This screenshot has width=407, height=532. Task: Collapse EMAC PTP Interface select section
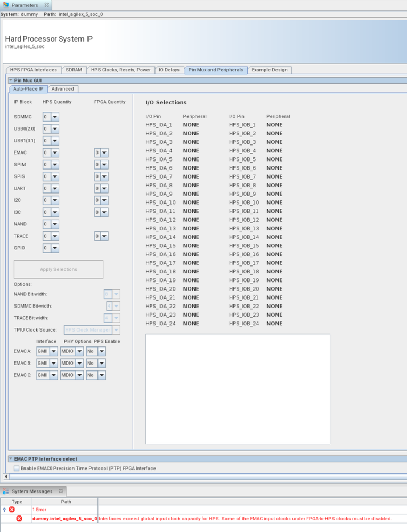[11, 459]
